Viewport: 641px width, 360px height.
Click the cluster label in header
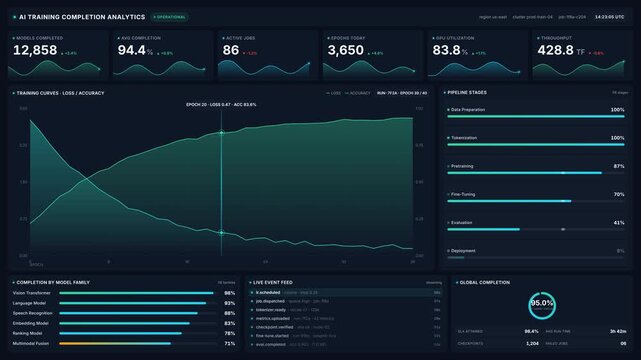pos(533,17)
